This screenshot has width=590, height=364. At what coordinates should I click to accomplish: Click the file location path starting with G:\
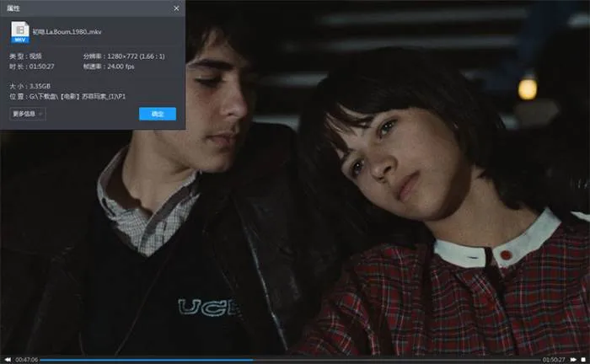point(78,97)
